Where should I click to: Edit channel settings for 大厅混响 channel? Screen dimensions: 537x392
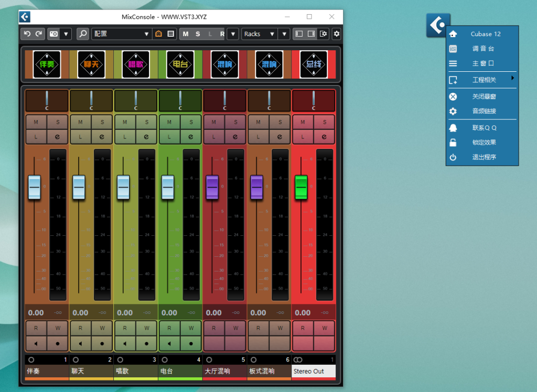click(235, 137)
